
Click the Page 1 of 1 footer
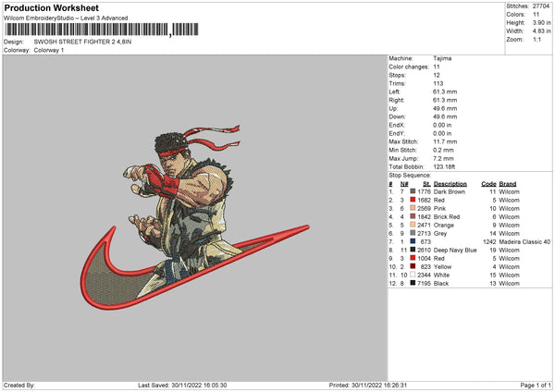(536, 385)
